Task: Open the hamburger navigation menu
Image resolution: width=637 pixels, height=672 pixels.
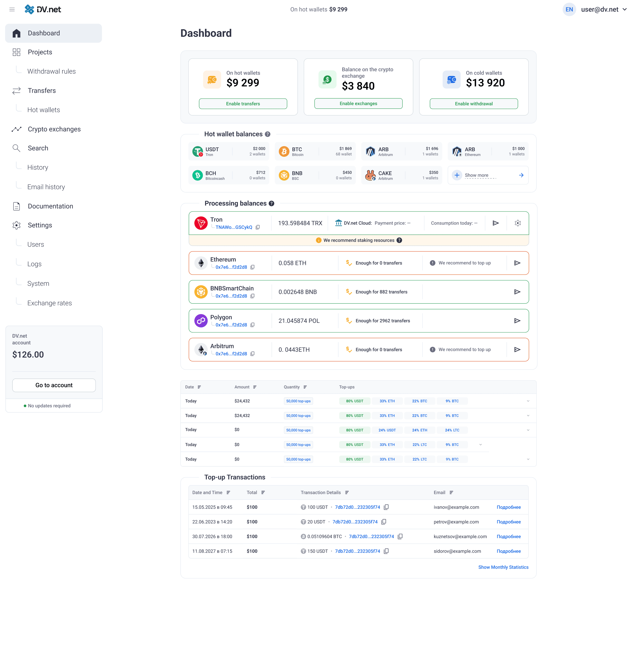Action: [x=12, y=9]
